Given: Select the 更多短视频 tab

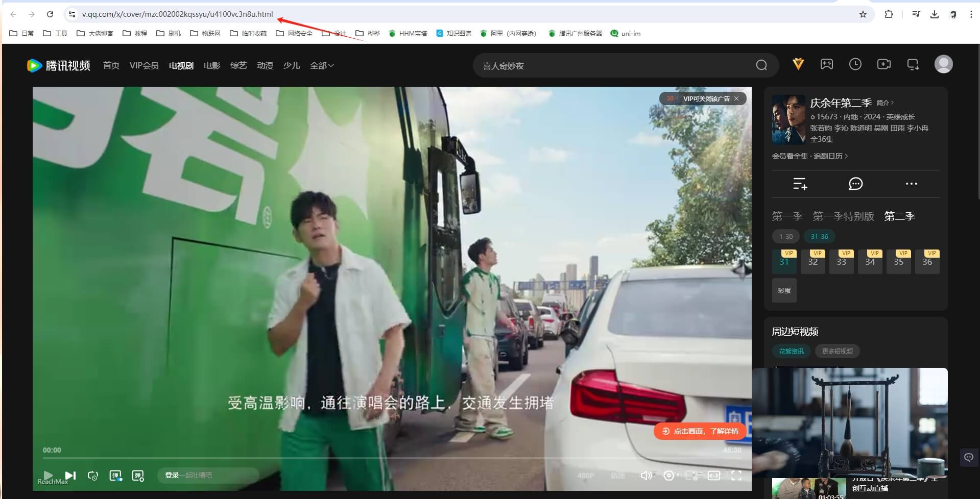Looking at the screenshot, I should [x=838, y=351].
